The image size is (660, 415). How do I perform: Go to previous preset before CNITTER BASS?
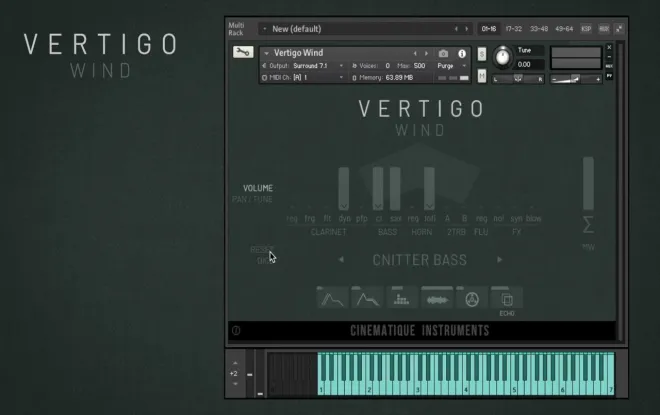pyautogui.click(x=341, y=260)
